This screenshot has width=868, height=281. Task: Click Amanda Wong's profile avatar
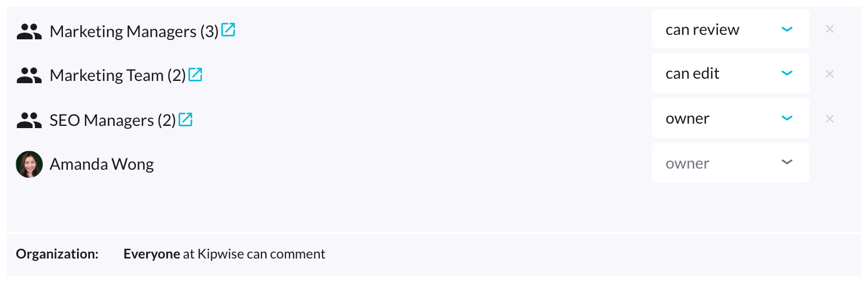(29, 164)
